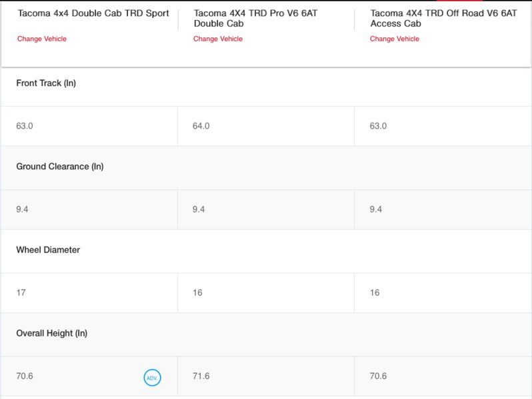Select the wheel diameter value 17

[21, 293]
